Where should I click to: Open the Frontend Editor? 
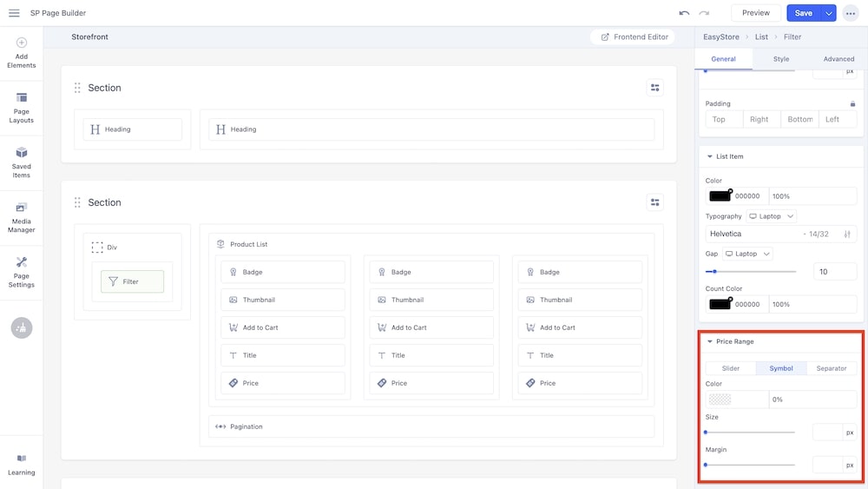[634, 37]
